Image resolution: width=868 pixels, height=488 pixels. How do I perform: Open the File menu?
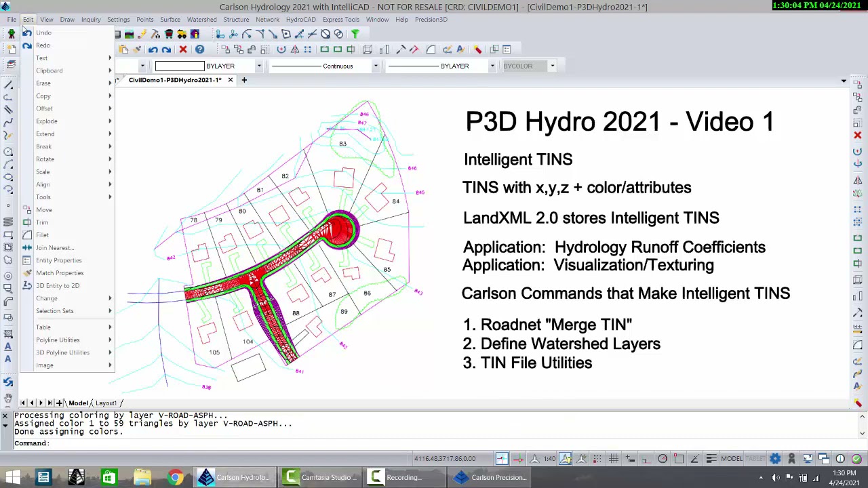click(x=12, y=20)
